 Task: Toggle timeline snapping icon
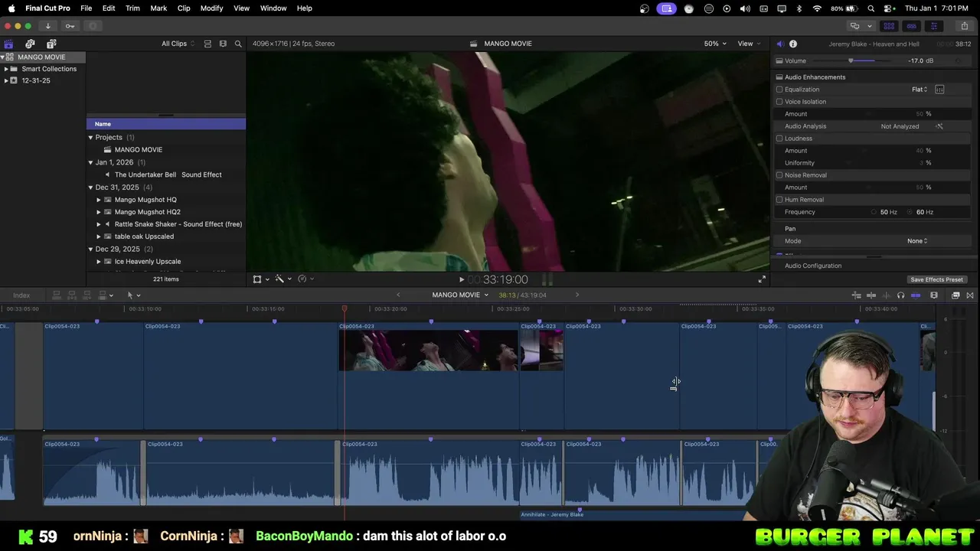(916, 295)
